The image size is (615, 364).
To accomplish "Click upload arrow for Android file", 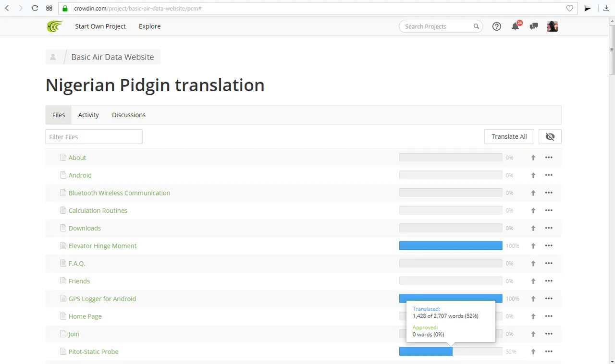I will 533,175.
